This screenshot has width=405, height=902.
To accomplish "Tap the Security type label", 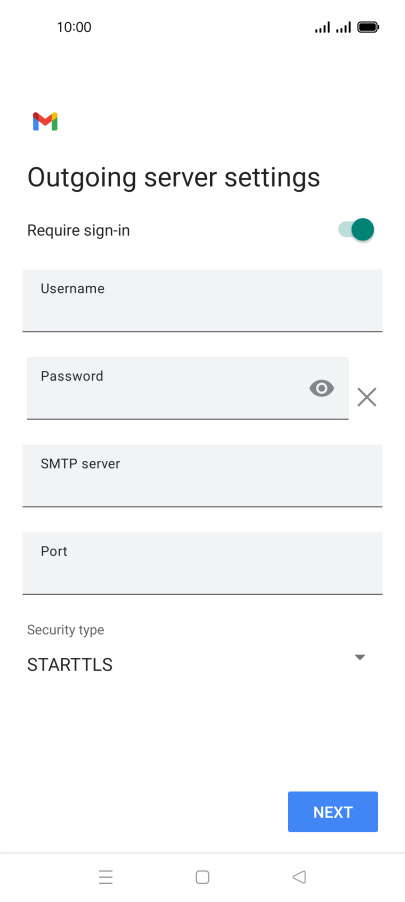I will pos(66,630).
